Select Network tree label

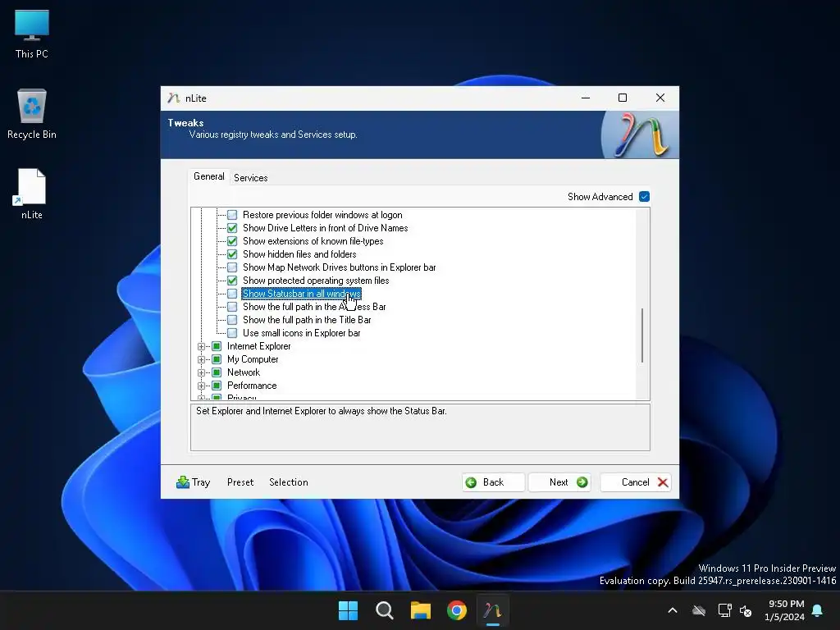click(x=243, y=372)
